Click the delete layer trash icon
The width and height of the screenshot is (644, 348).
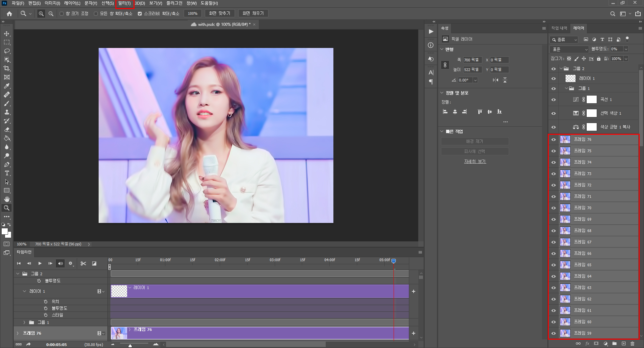click(x=632, y=344)
